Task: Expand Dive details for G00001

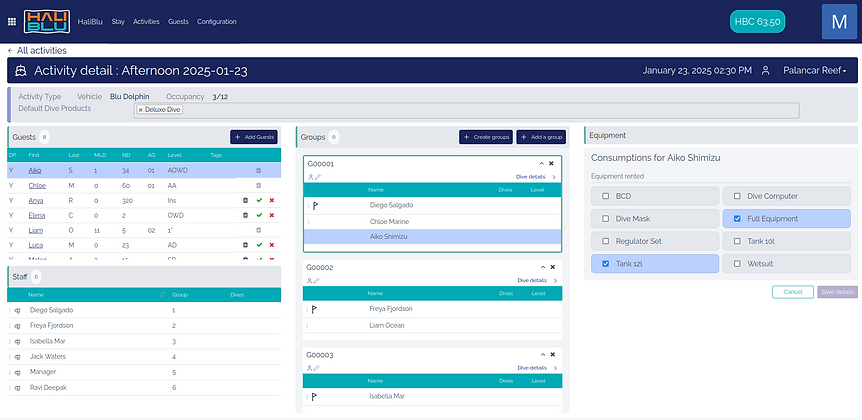Action: (x=529, y=176)
